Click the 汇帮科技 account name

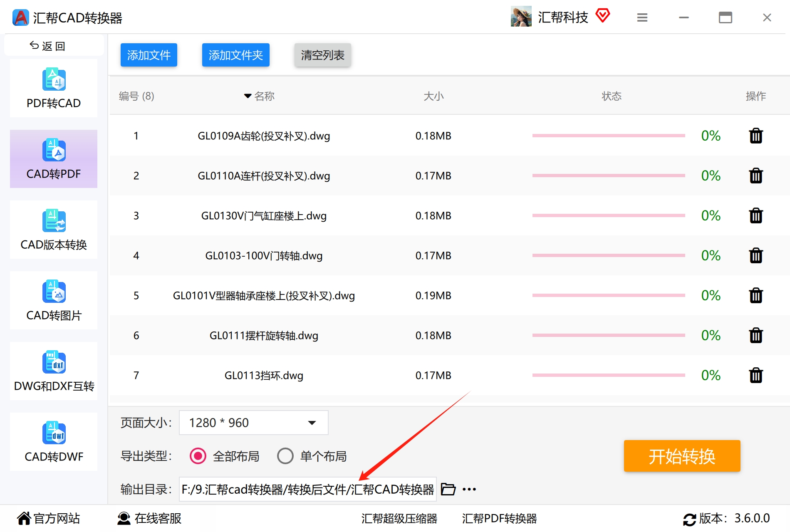[x=563, y=17]
